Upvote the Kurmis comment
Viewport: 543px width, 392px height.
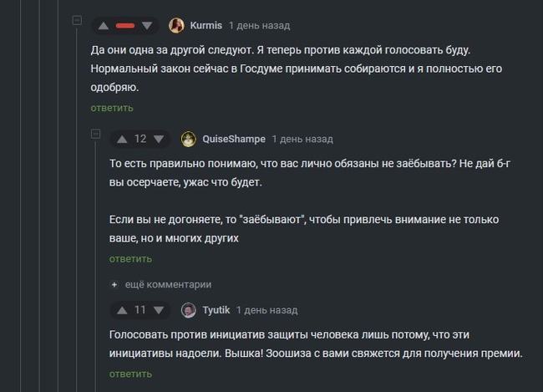point(104,25)
